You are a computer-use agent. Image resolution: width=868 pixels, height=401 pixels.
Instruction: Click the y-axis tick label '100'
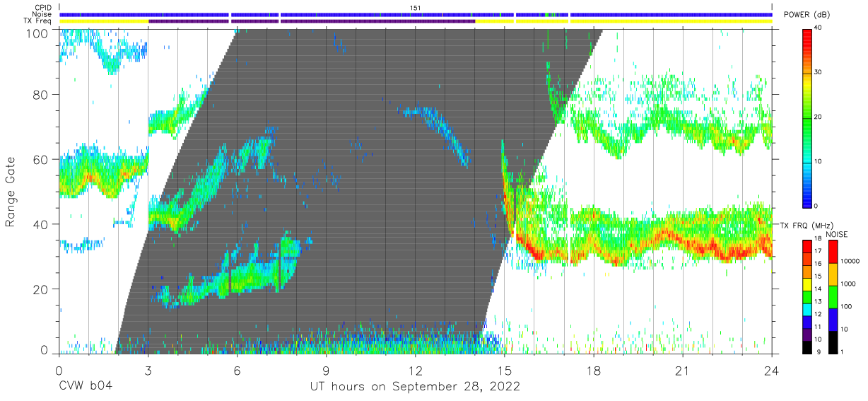(38, 33)
